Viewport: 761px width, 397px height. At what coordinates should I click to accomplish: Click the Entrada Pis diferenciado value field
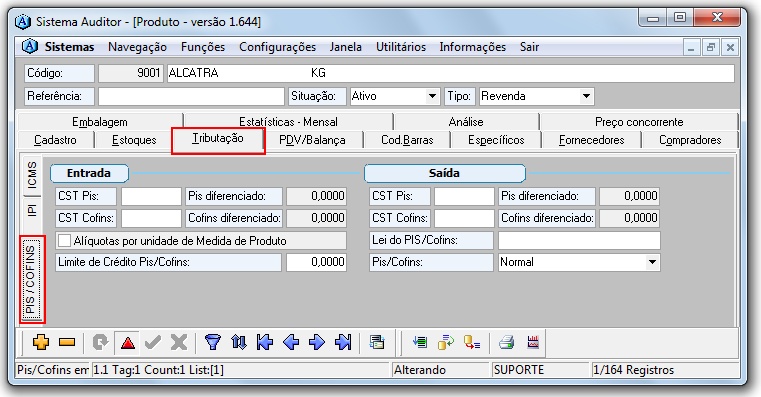pyautogui.click(x=316, y=196)
